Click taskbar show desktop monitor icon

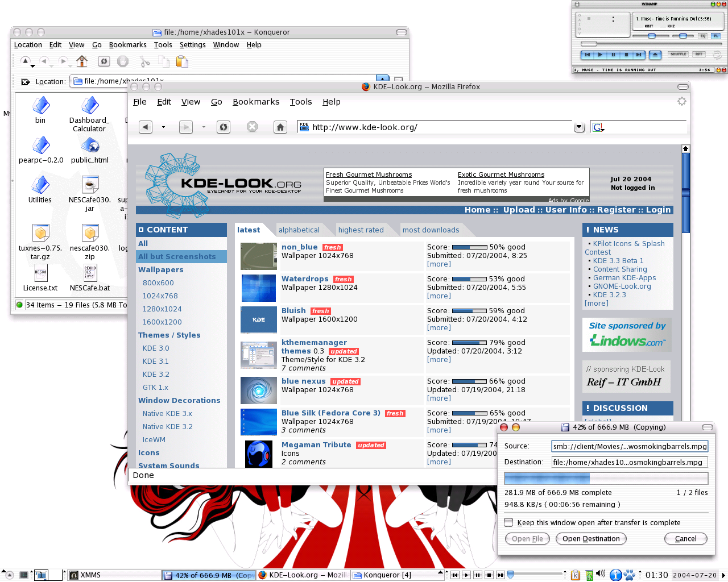24,575
